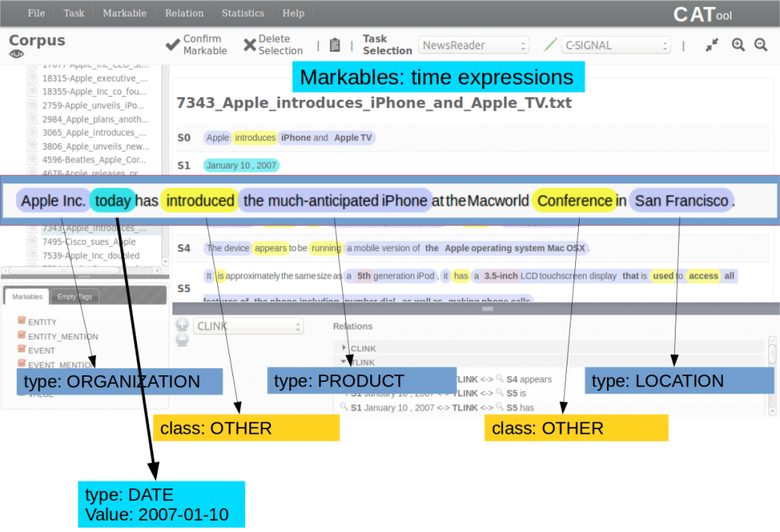Open document 18315-Apple_executive
Image resolution: width=780 pixels, height=532 pixels.
[94, 78]
